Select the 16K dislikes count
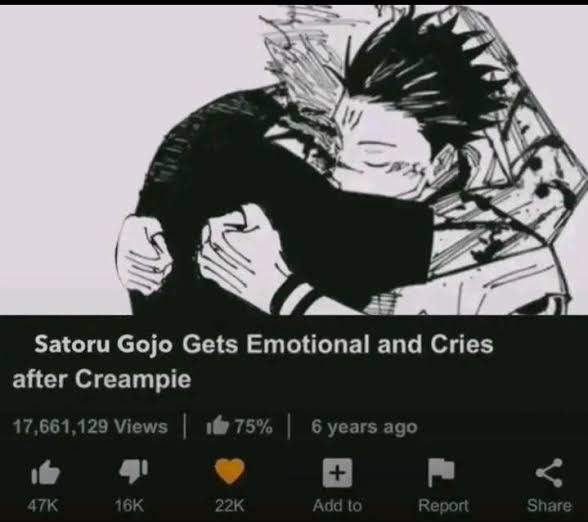588x522 pixels. (x=129, y=506)
